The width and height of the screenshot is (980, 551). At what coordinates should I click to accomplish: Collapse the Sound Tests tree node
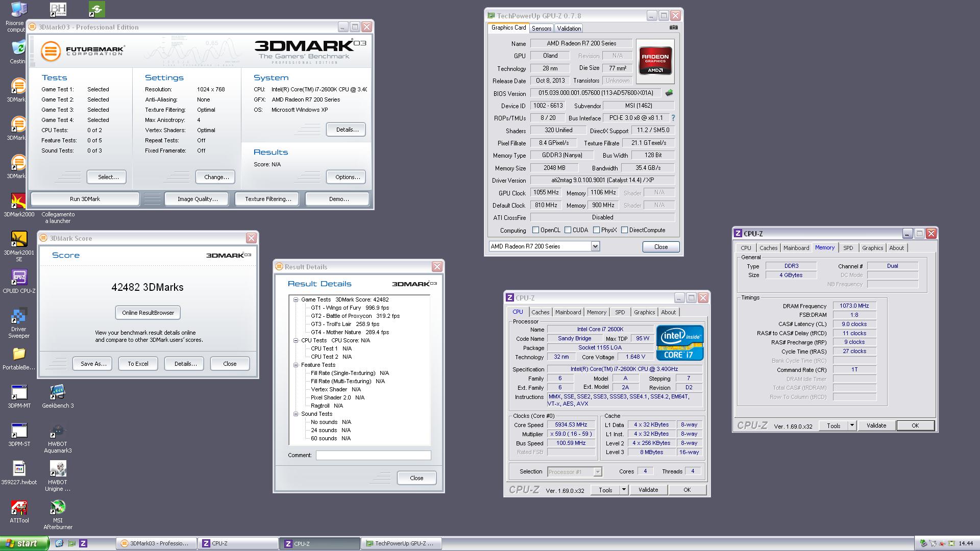[x=296, y=414]
